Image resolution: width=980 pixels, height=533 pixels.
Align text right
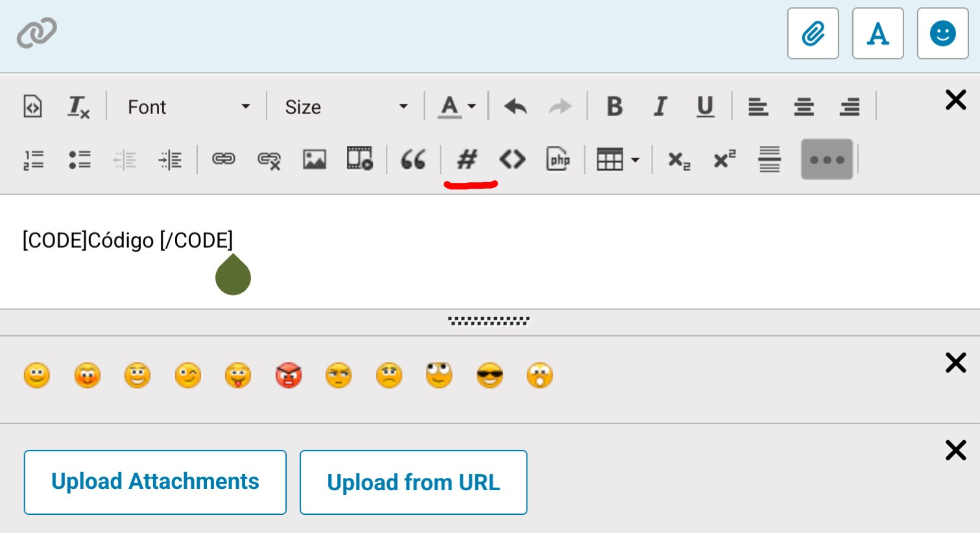(x=849, y=106)
